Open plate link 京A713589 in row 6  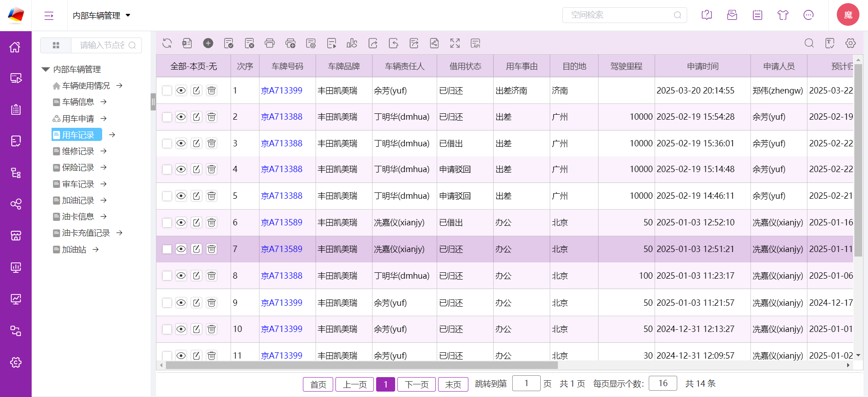(x=282, y=222)
